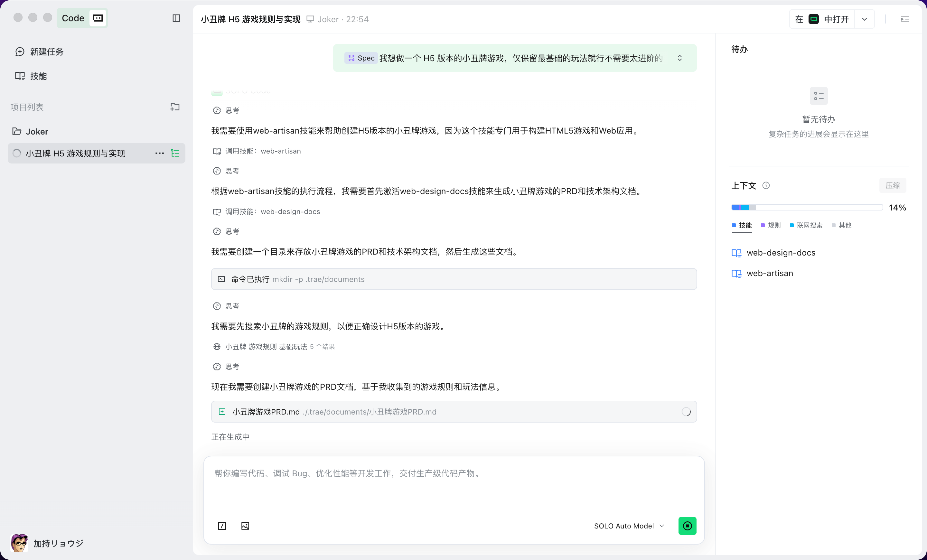Click the slash command icon in input box
This screenshot has height=560, width=927.
(x=222, y=525)
